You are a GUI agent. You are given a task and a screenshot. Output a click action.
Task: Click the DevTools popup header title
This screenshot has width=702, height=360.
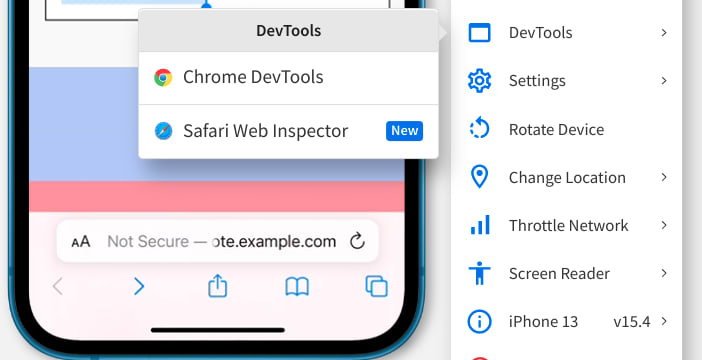(x=288, y=30)
